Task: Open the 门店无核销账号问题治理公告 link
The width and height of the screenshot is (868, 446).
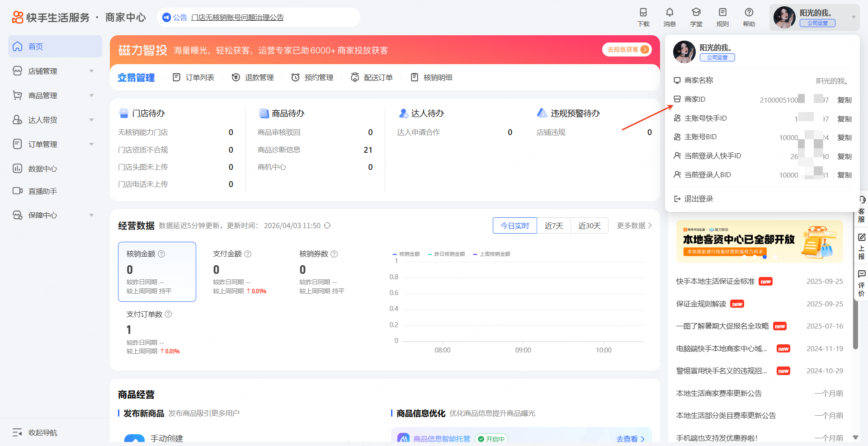Action: click(237, 17)
